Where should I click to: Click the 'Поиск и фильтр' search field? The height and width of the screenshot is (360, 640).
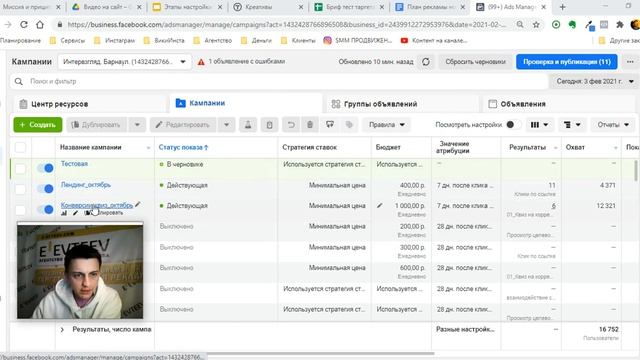[x=279, y=81]
